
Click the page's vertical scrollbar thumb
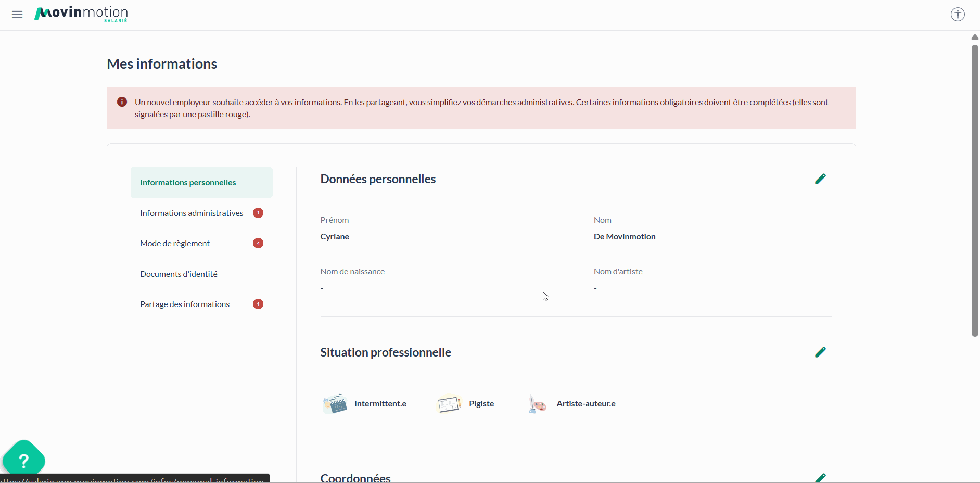[975, 190]
